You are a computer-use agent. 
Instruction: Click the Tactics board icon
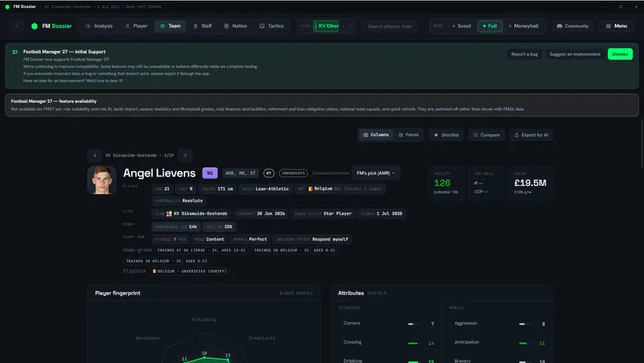[x=262, y=26]
